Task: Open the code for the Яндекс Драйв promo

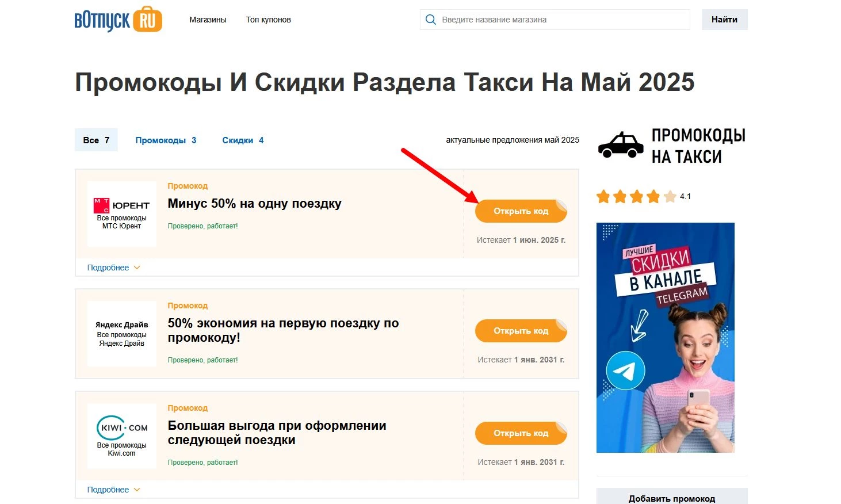Action: [x=521, y=330]
